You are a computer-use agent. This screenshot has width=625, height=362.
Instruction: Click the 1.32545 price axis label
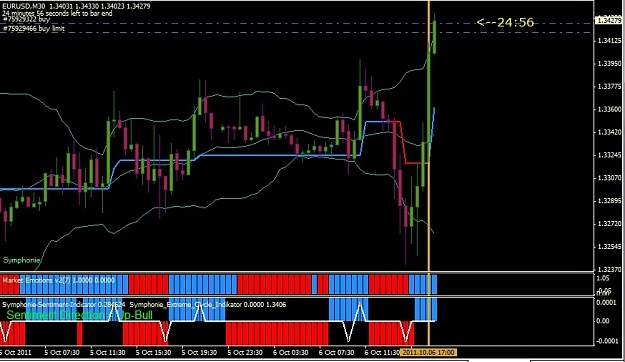(609, 247)
